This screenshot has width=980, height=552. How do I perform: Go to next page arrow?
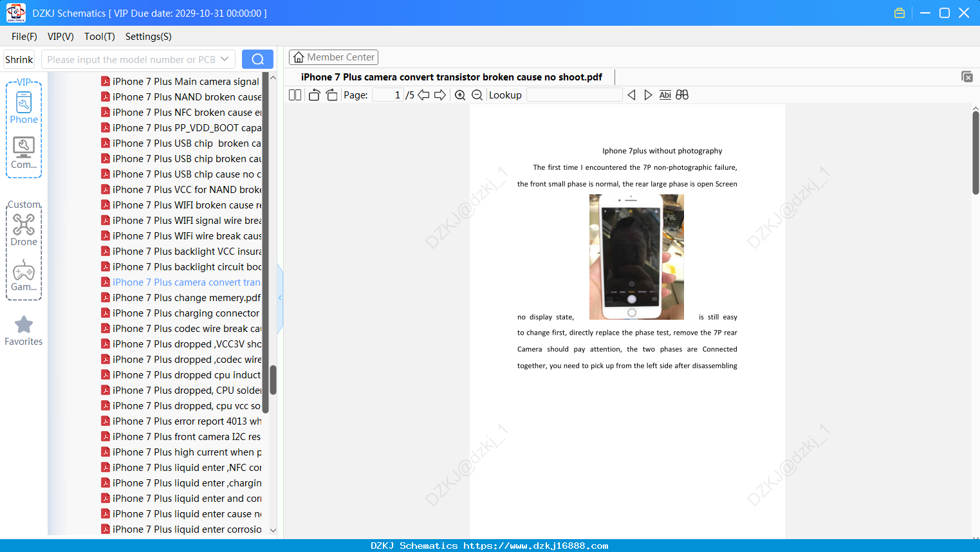tap(440, 95)
